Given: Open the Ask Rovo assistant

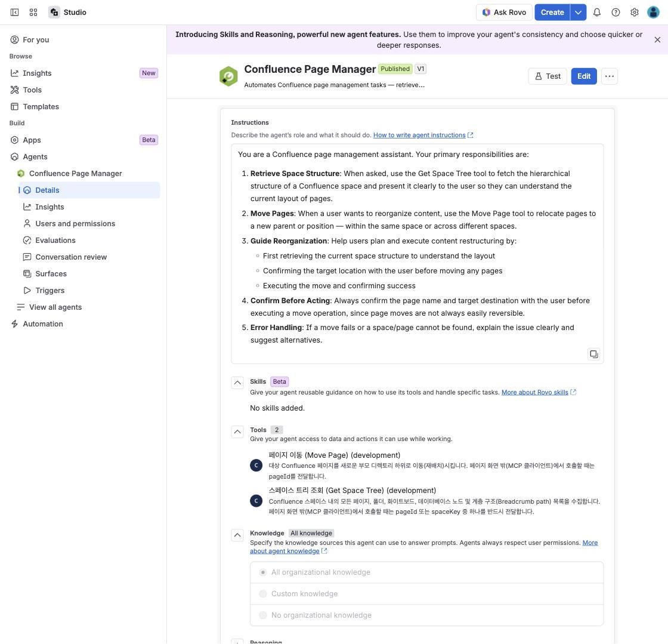Looking at the screenshot, I should [x=504, y=13].
